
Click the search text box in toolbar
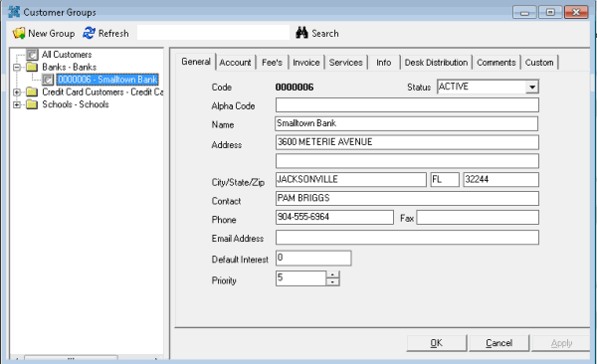tap(213, 33)
